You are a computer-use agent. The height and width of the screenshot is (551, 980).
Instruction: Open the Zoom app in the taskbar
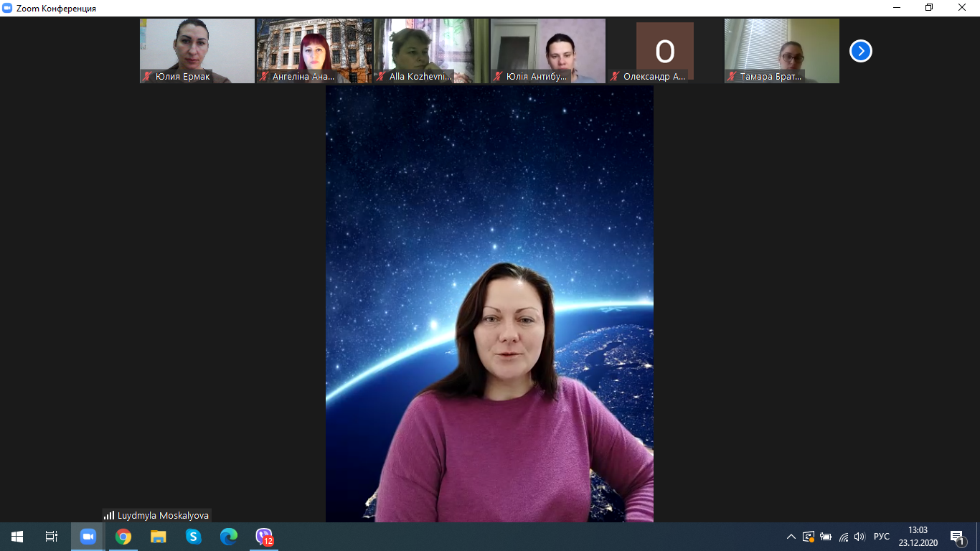pyautogui.click(x=88, y=537)
